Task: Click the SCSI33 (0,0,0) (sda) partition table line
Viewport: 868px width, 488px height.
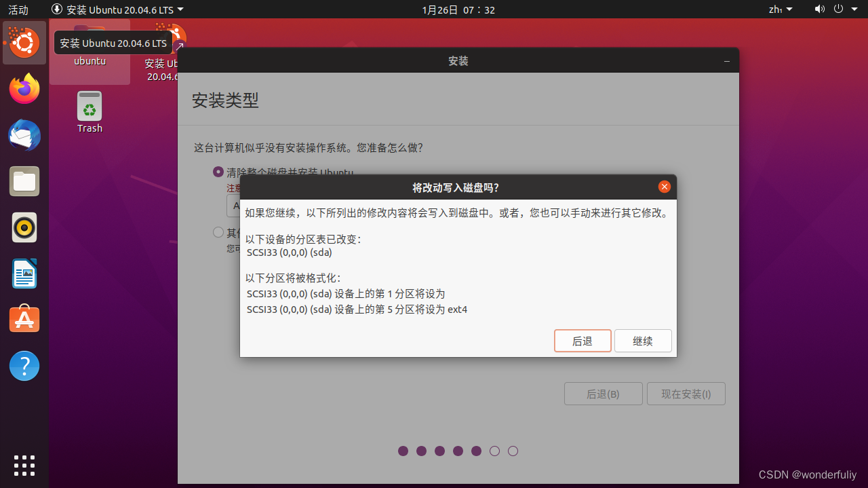Action: 290,252
